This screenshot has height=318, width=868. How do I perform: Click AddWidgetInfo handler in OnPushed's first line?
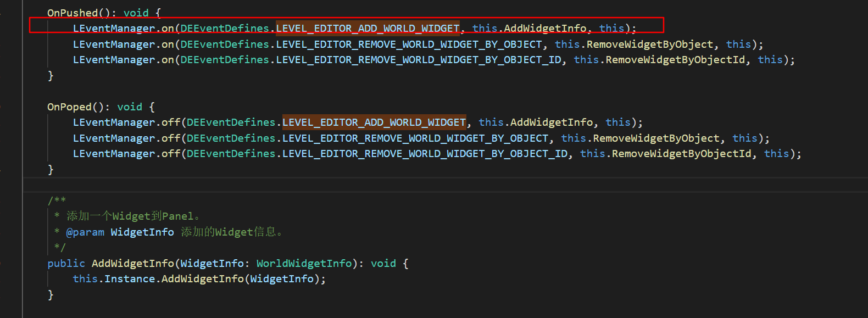click(546, 28)
